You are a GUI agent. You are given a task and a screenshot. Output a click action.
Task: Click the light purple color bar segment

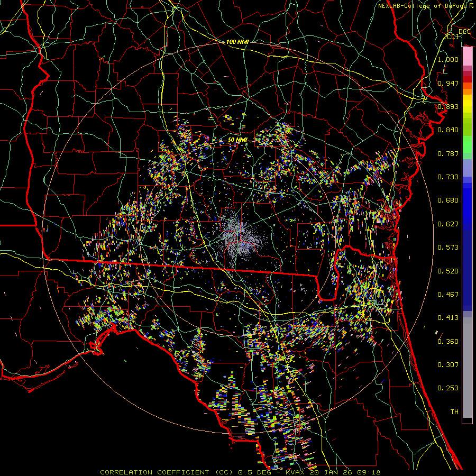pos(467,168)
